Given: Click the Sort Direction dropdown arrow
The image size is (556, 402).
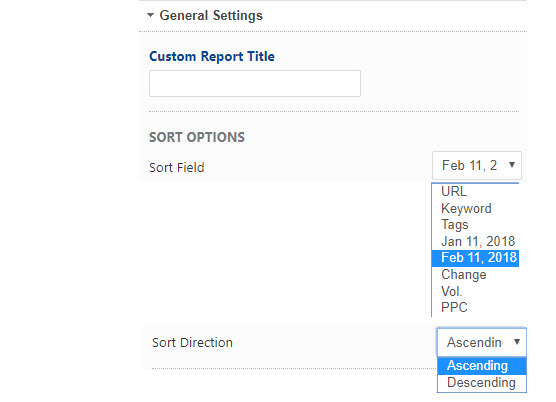Looking at the screenshot, I should pyautogui.click(x=517, y=342).
